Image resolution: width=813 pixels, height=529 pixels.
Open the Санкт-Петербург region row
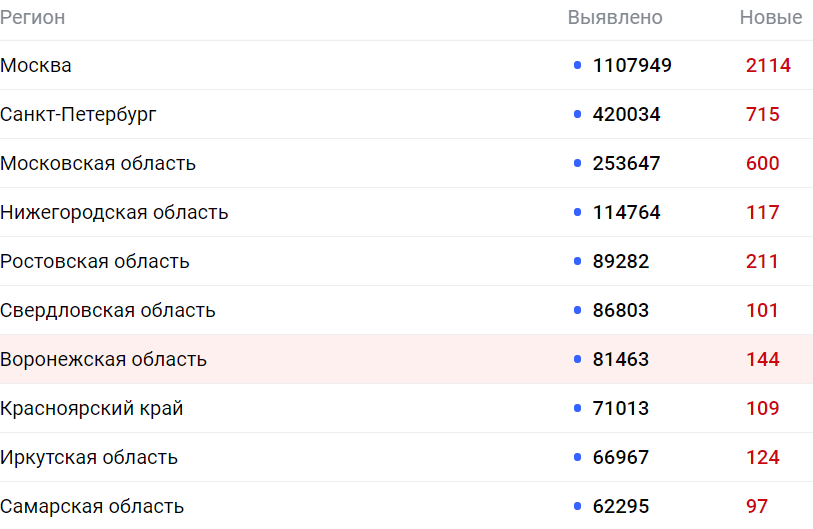click(406, 114)
